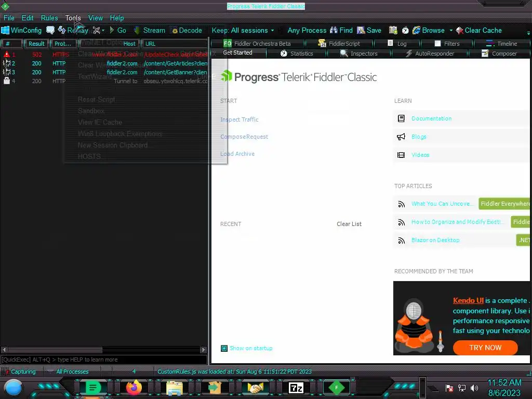Open the Tools menu

coord(73,18)
